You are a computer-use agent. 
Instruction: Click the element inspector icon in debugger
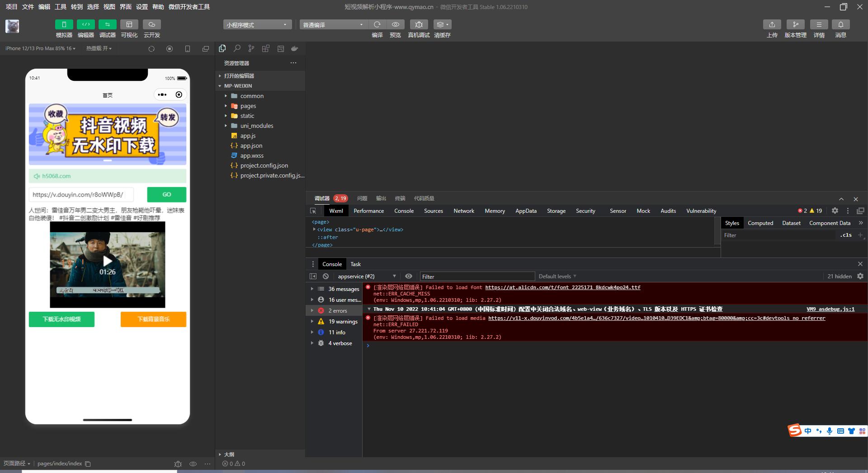(313, 211)
